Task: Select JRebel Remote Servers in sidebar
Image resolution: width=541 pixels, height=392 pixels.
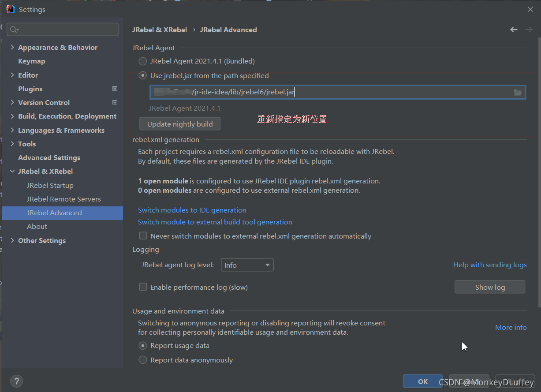Action: (63, 199)
